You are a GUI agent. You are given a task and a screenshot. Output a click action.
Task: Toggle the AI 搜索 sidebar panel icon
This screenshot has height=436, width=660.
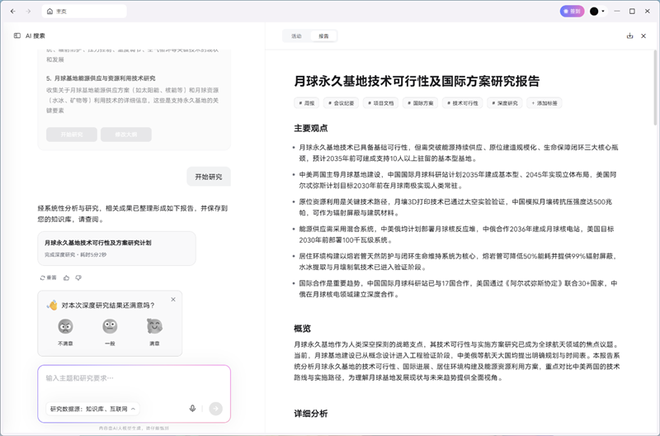pos(17,35)
